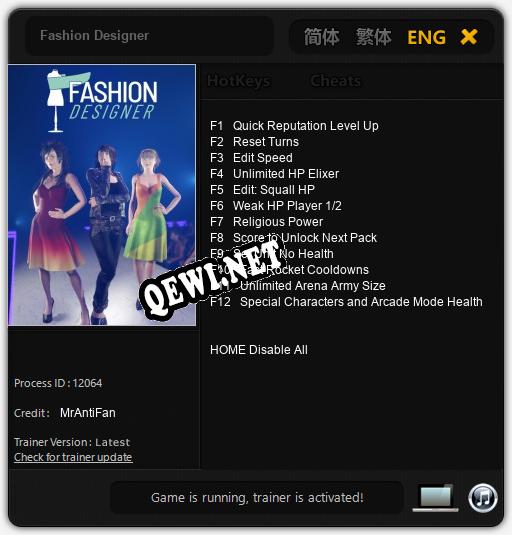
Task: Select F7 Religious Power cheat
Action: tap(266, 222)
